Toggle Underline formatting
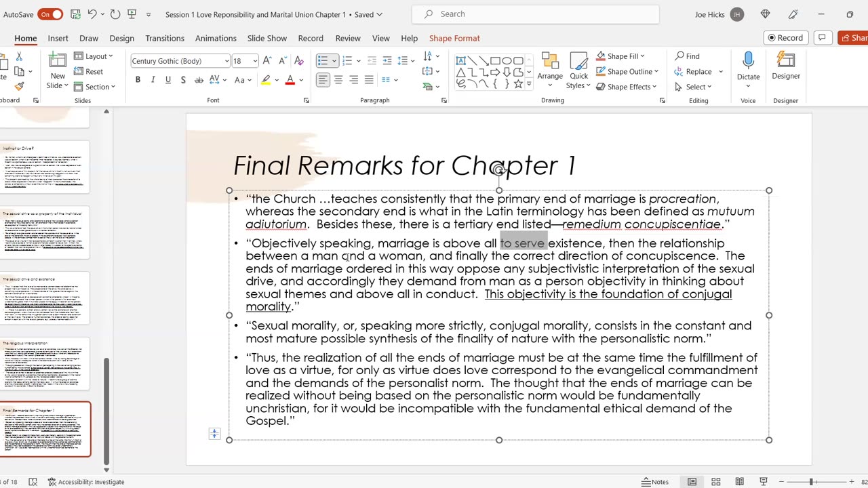The width and height of the screenshot is (868, 488). (x=168, y=80)
